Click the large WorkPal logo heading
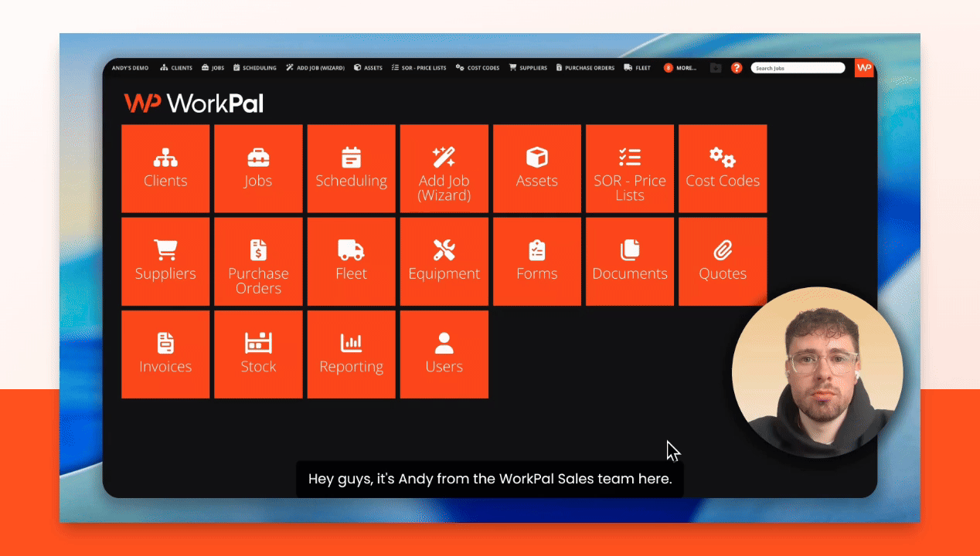The width and height of the screenshot is (980, 556). [194, 103]
